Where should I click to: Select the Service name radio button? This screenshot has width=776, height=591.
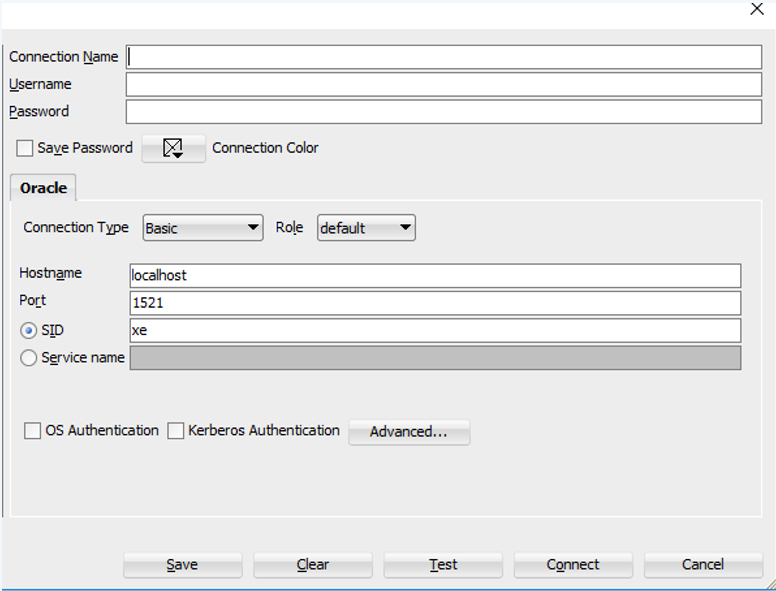click(28, 357)
